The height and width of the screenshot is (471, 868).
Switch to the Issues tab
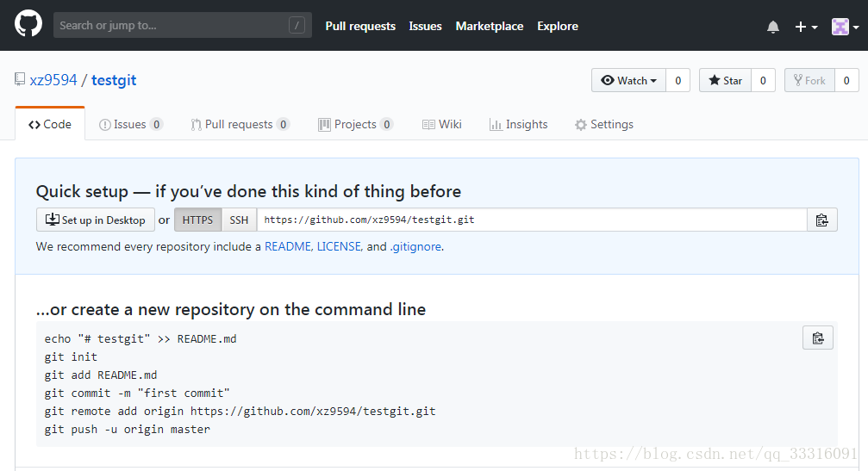point(129,124)
